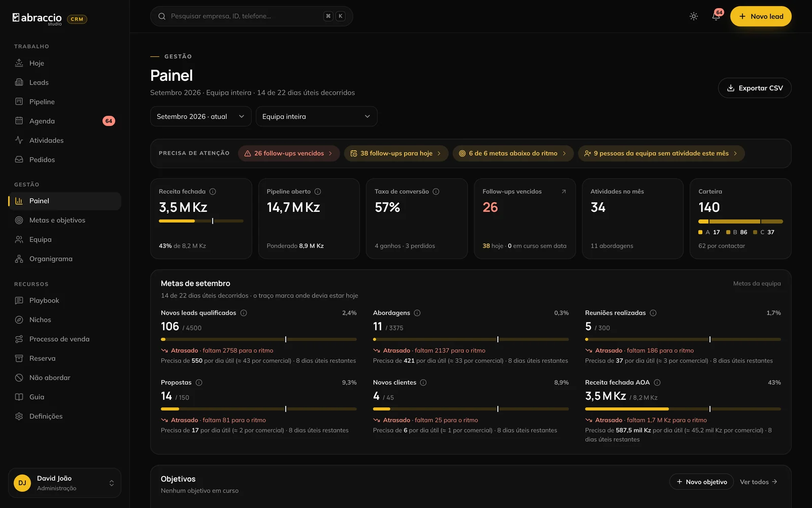Click the Não abordar blocked icon
Viewport: 812px width, 508px height.
19,377
